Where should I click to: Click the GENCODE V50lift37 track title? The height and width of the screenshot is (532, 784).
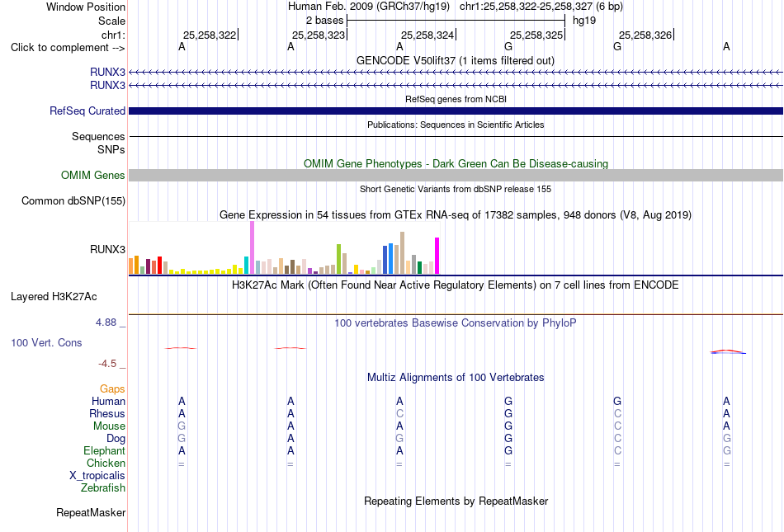[456, 60]
